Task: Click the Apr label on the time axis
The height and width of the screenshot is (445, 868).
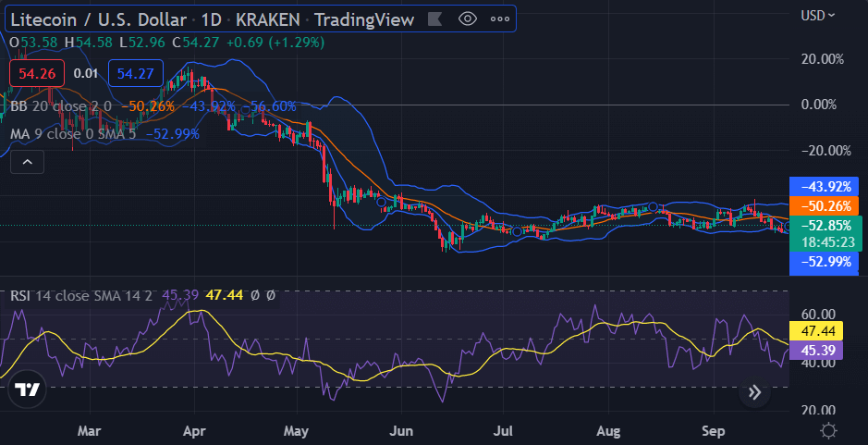Action: [194, 430]
